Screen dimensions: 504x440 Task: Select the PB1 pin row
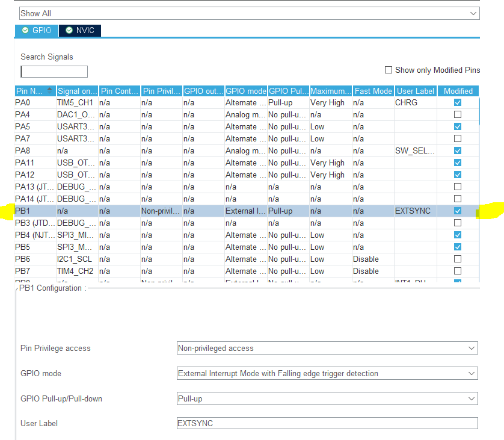(247, 211)
